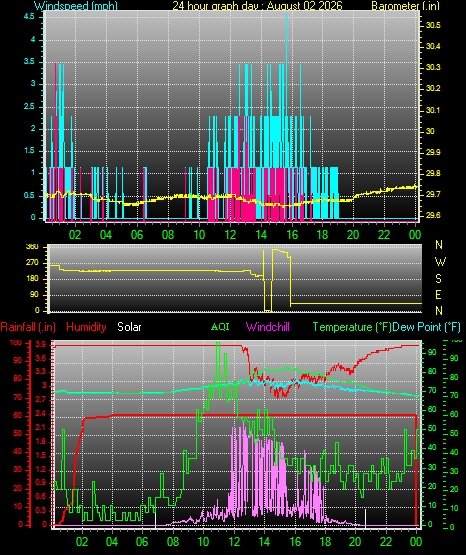466x555 pixels.
Task: Click the 270 wind direction axis value
Action: point(32,263)
